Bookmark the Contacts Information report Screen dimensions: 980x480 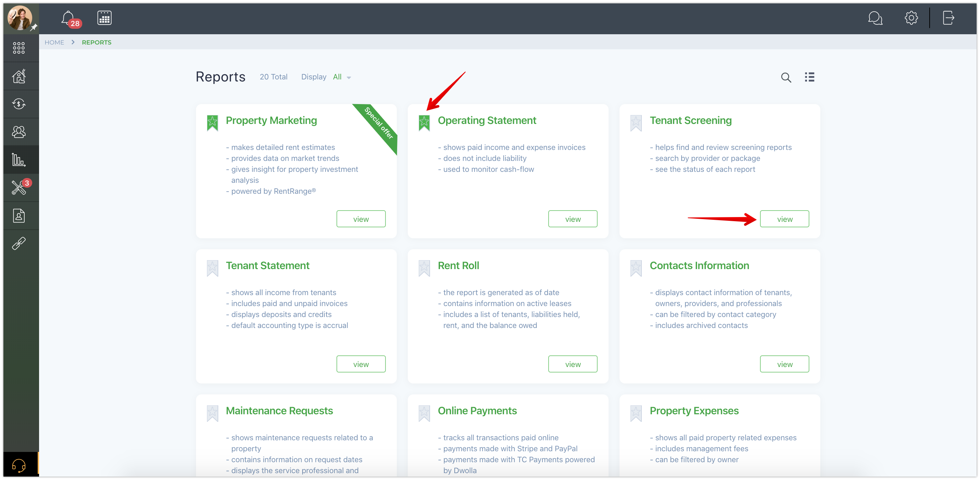coord(636,268)
